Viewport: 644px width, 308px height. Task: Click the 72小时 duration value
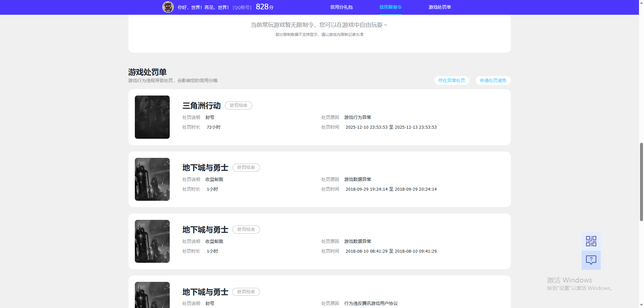pos(214,127)
